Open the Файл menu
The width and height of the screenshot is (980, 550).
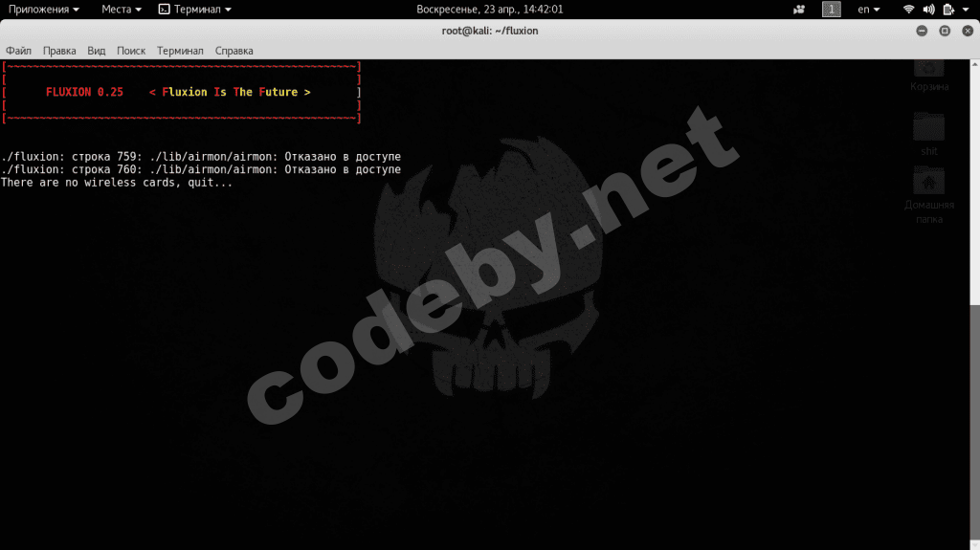18,51
